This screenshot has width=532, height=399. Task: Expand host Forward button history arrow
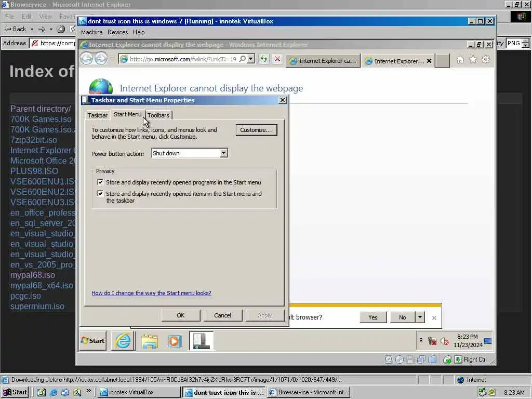point(51,29)
